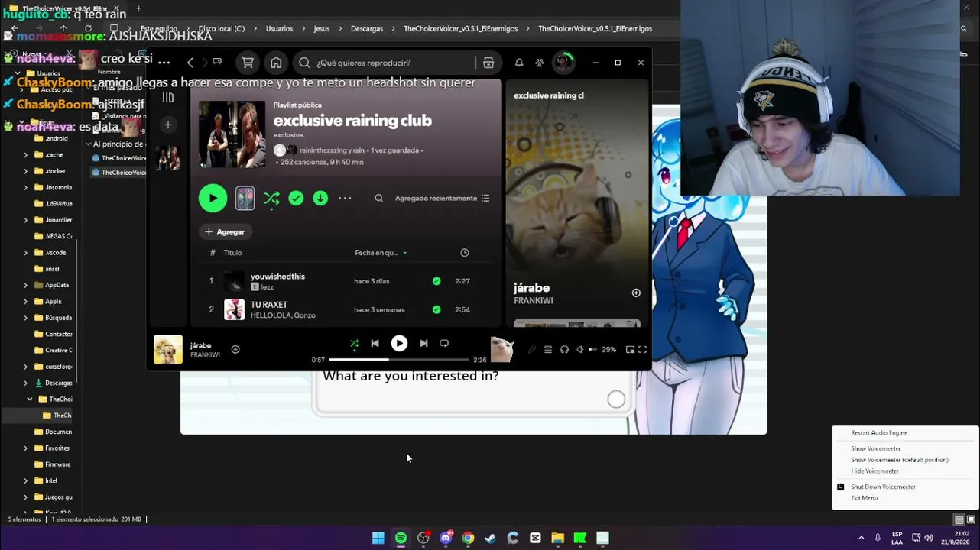This screenshot has height=550, width=980.
Task: Expand the .cache folder in Explorer tree
Action: click(26, 155)
